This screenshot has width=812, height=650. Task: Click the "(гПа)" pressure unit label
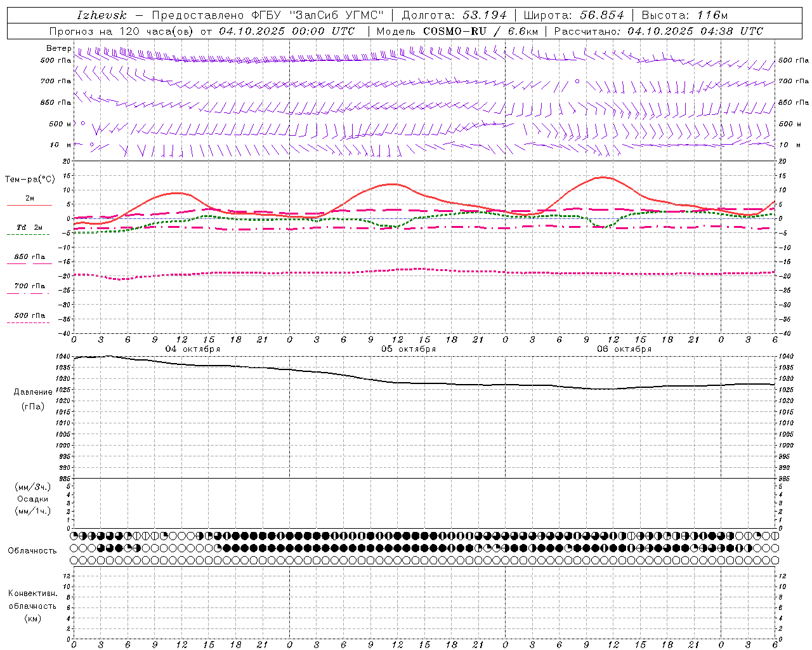point(33,407)
